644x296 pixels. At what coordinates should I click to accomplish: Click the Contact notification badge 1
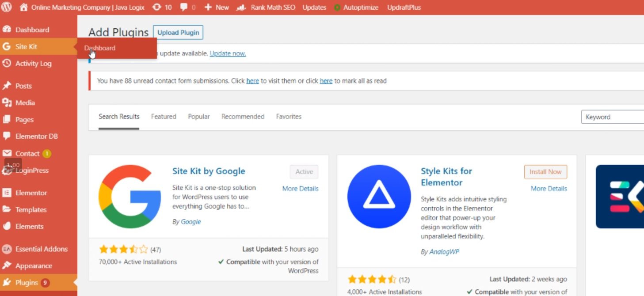pos(47,154)
